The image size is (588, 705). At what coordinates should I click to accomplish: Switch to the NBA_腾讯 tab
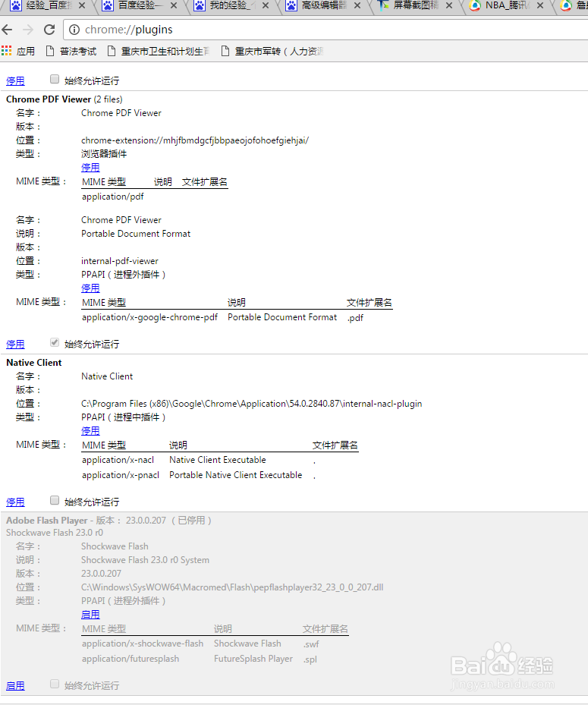point(506,6)
